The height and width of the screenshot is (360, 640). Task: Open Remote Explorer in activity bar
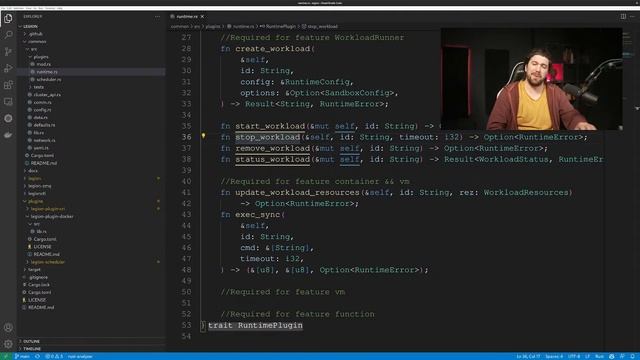tap(8, 102)
